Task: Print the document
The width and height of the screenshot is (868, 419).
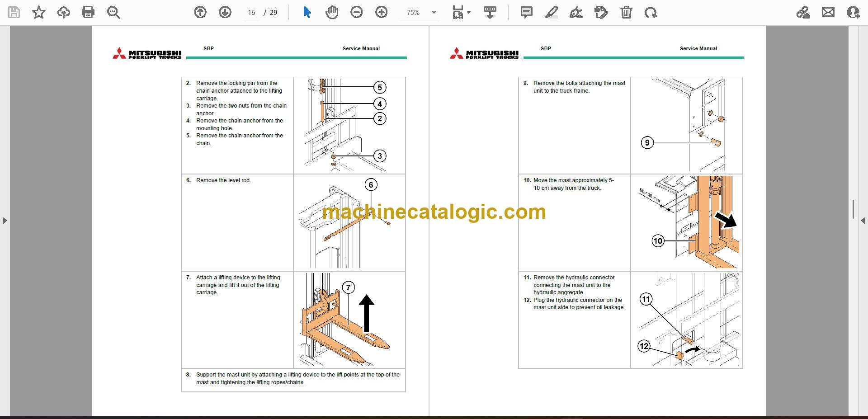Action: coord(88,12)
